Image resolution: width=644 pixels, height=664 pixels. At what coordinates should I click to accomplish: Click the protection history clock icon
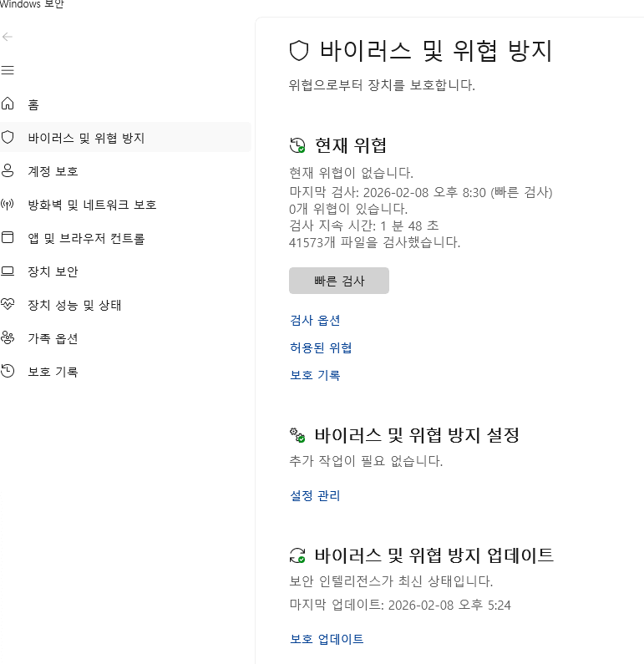8,372
